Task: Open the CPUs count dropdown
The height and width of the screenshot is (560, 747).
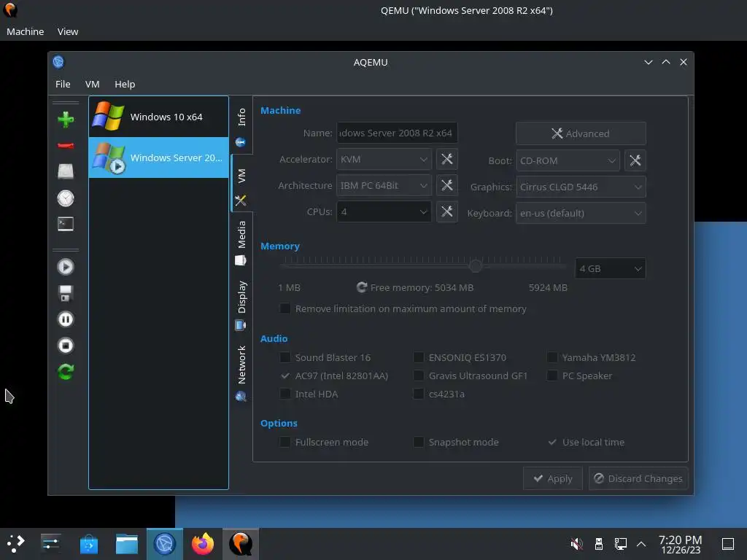Action: 384,211
